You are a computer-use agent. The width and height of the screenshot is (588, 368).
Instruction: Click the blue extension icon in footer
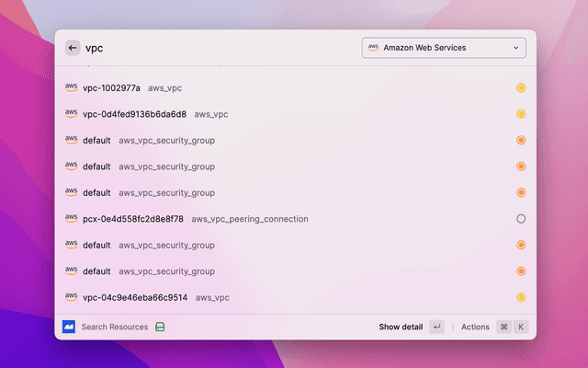click(x=69, y=327)
